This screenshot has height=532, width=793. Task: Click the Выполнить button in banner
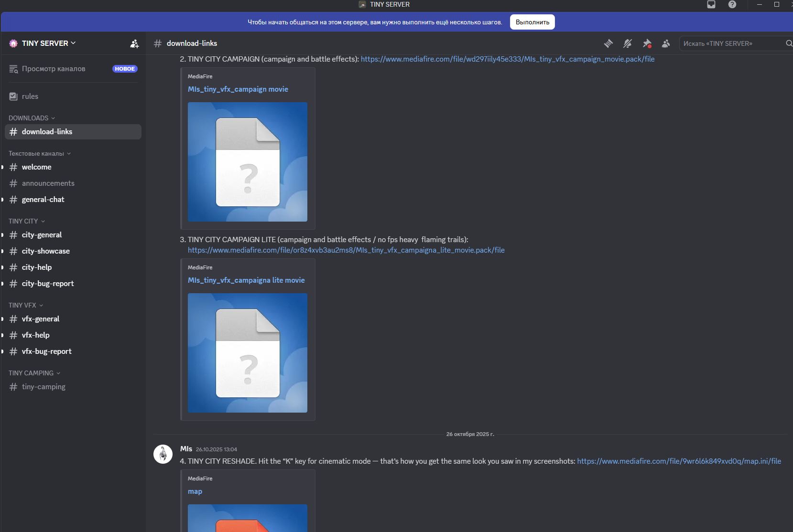tap(532, 22)
